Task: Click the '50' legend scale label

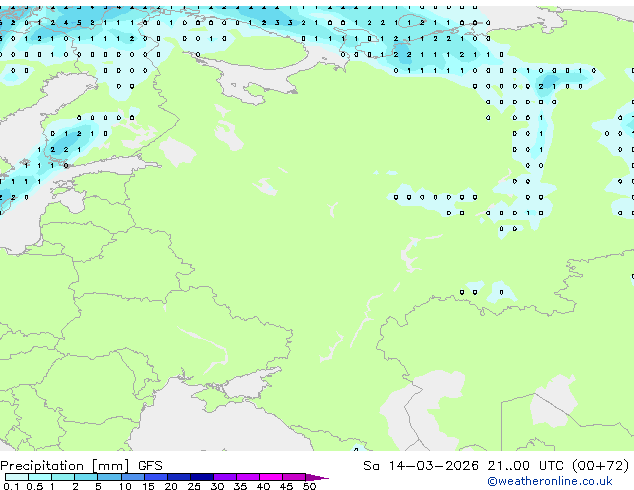Action: [309, 486]
